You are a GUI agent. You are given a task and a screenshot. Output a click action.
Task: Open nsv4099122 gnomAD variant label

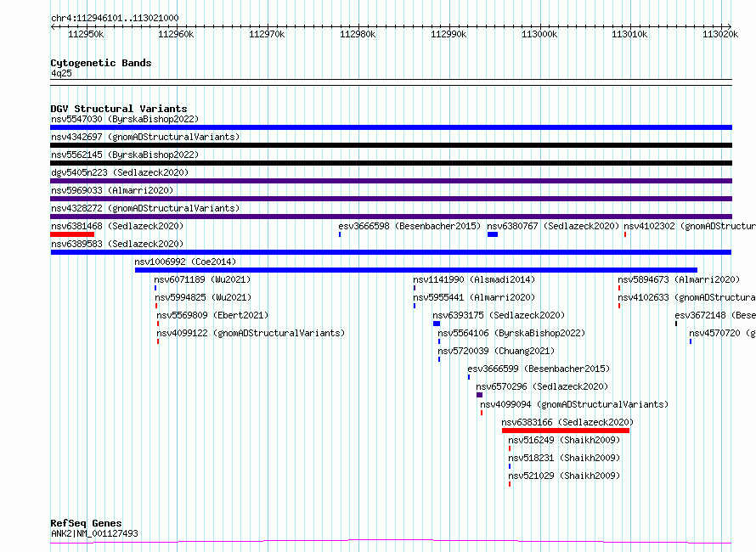click(251, 333)
